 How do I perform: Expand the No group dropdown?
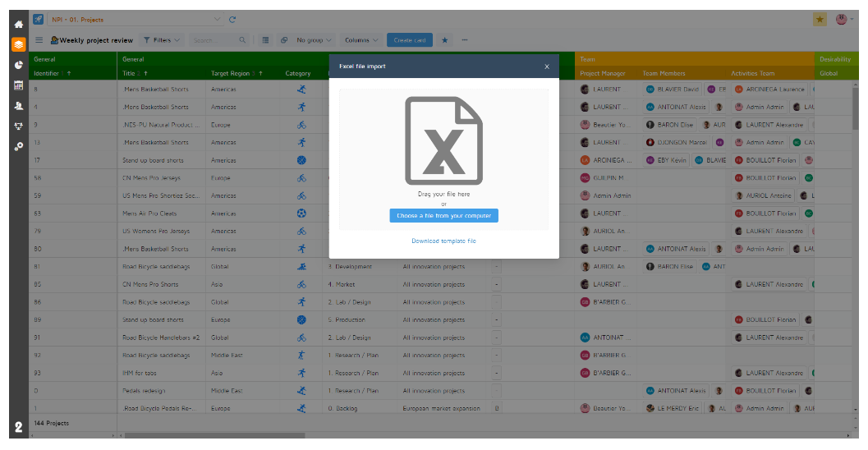pos(315,39)
